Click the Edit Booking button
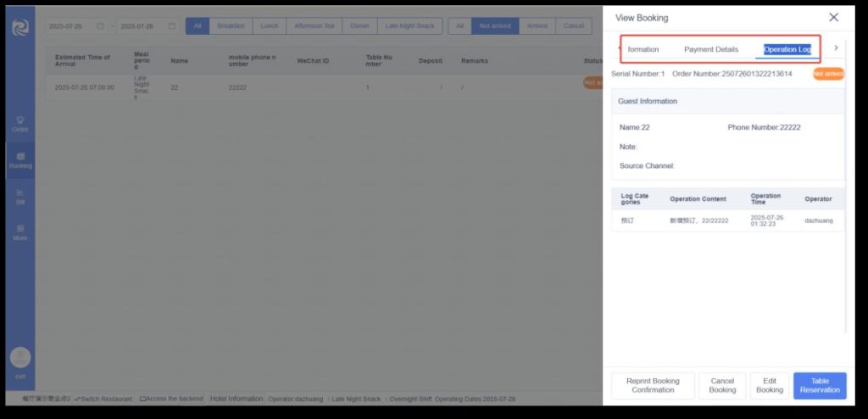Screen dimensions: 868x419 (770, 386)
